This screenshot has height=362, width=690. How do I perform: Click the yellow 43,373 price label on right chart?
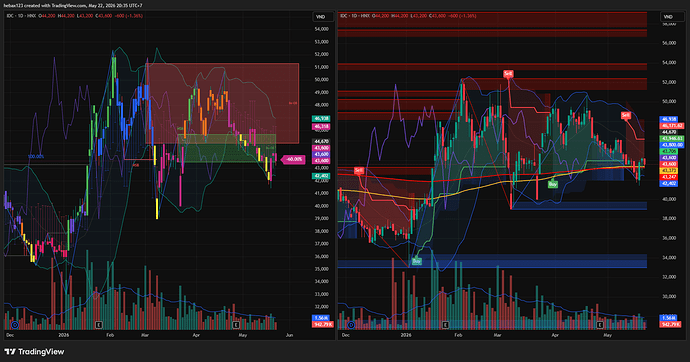coord(669,171)
